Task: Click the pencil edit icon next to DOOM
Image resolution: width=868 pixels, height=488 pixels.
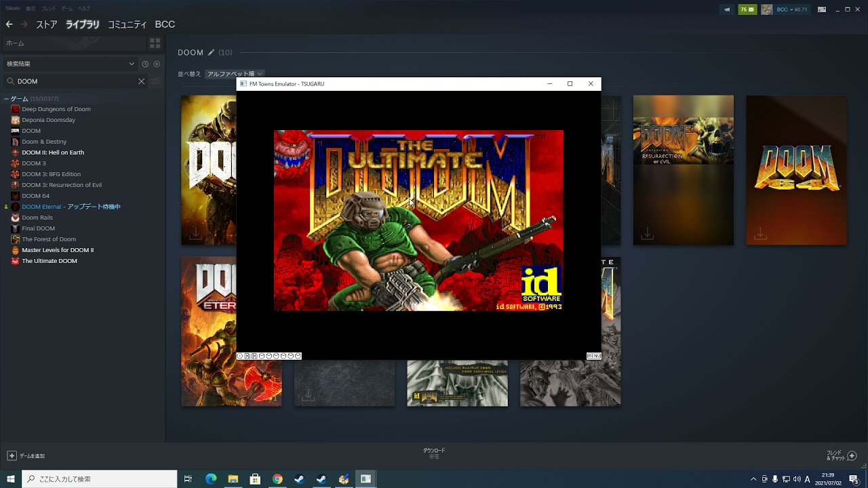Action: pyautogui.click(x=211, y=52)
